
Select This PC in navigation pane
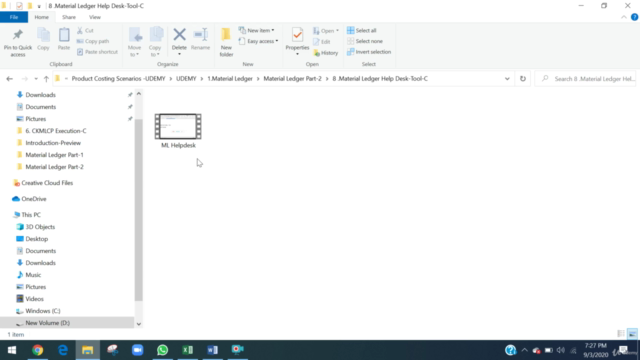click(x=31, y=215)
